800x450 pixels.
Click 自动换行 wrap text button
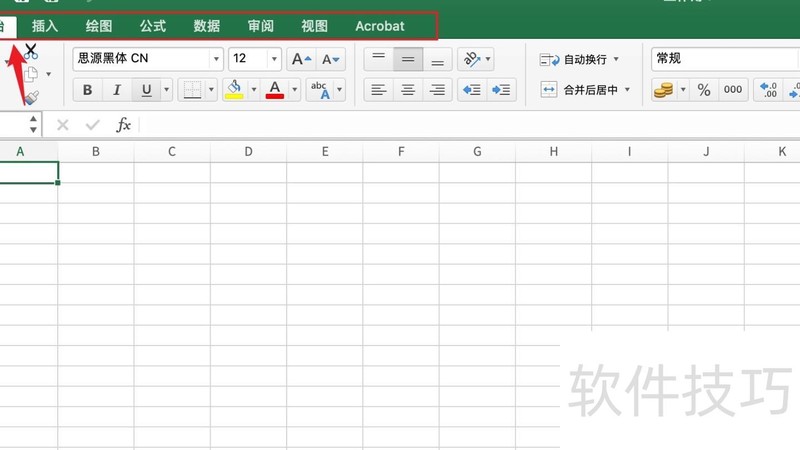573,60
